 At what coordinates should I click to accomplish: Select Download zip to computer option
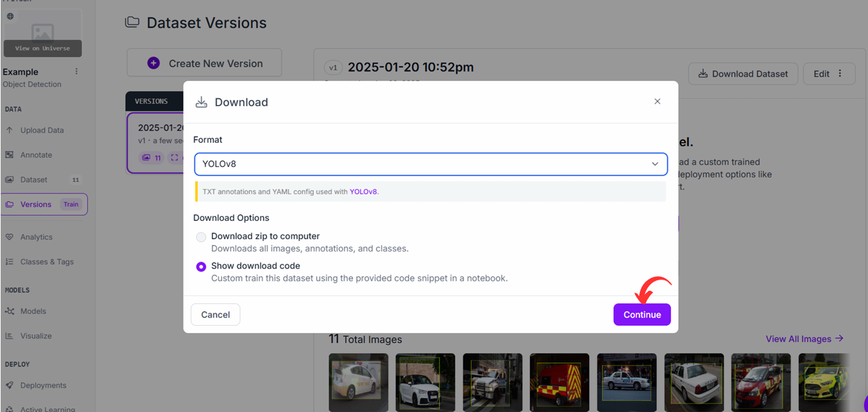(x=201, y=237)
